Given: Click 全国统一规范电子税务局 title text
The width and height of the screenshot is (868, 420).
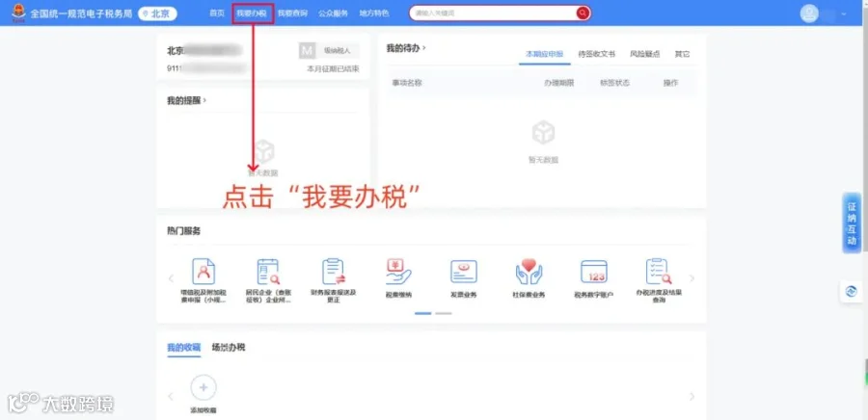Looking at the screenshot, I should (81, 13).
